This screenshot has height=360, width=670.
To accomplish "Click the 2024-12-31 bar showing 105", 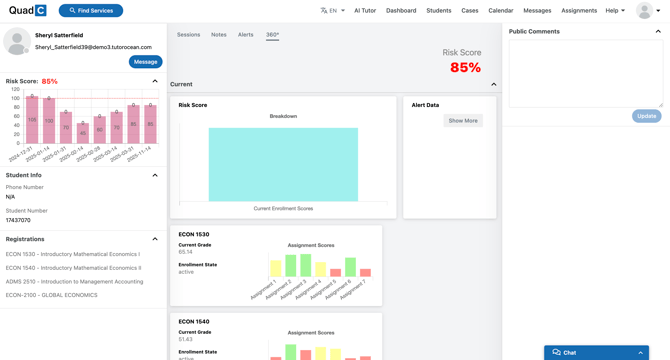I will (32, 120).
